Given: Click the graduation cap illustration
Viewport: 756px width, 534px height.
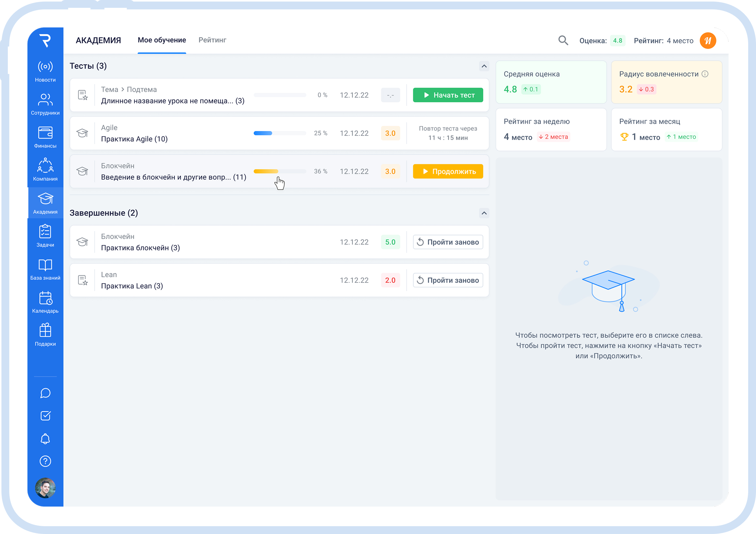Looking at the screenshot, I should pyautogui.click(x=608, y=286).
